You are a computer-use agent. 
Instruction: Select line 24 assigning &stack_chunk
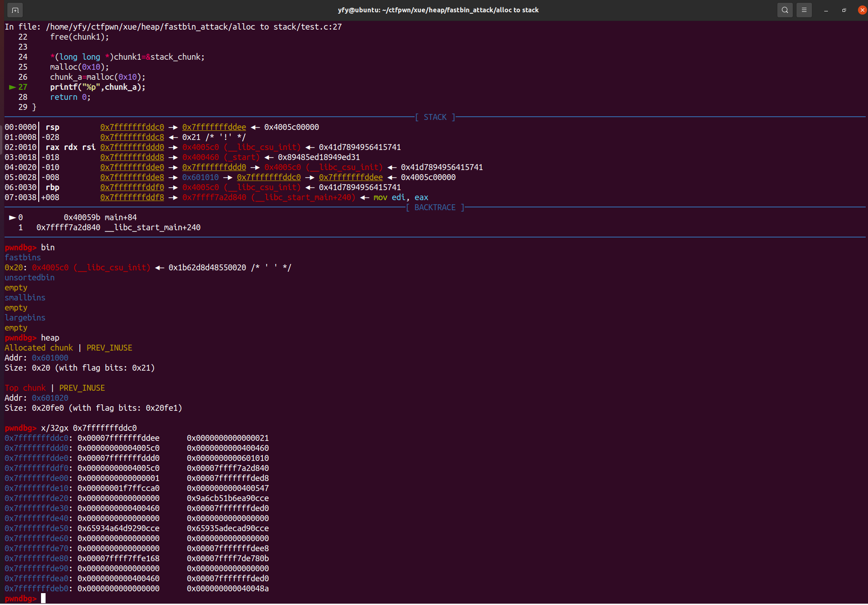(127, 57)
